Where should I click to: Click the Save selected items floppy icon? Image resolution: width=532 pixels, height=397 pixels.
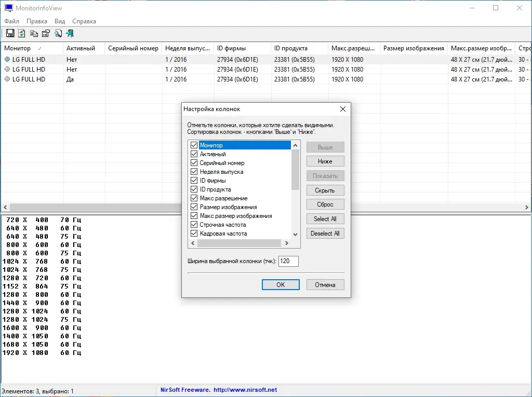coord(10,33)
